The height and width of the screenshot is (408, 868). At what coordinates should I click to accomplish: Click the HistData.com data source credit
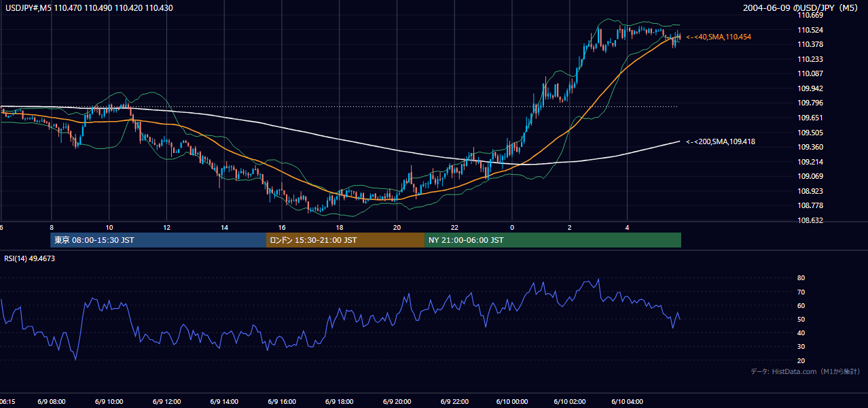[x=806, y=371]
